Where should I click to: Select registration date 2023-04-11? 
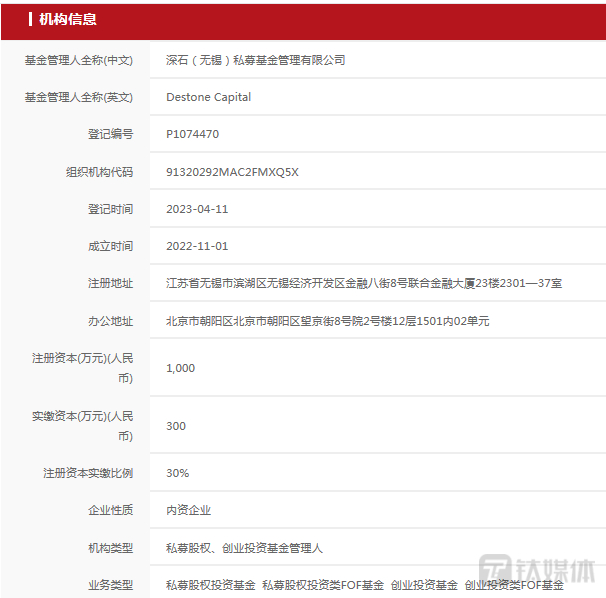coord(197,209)
